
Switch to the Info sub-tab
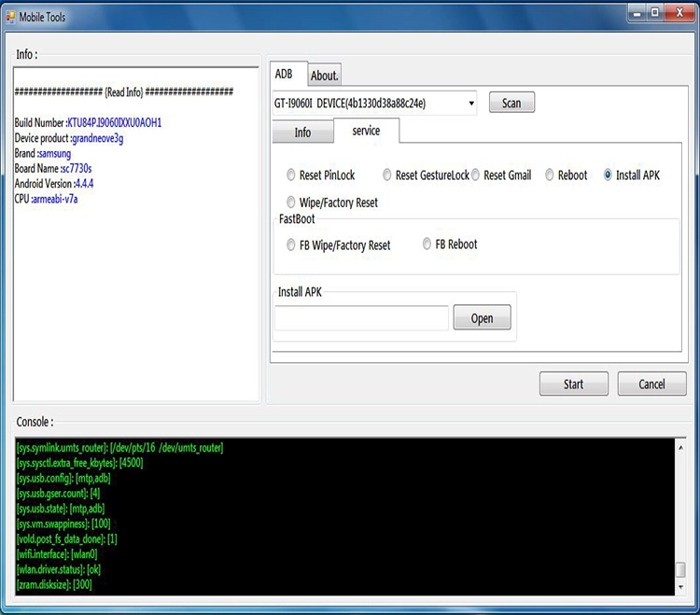302,133
